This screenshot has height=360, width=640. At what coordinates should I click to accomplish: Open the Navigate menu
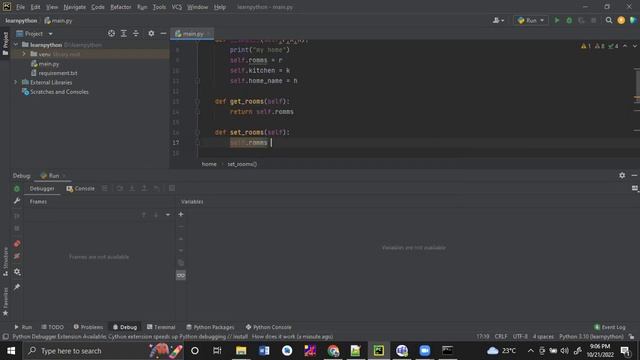pos(75,7)
